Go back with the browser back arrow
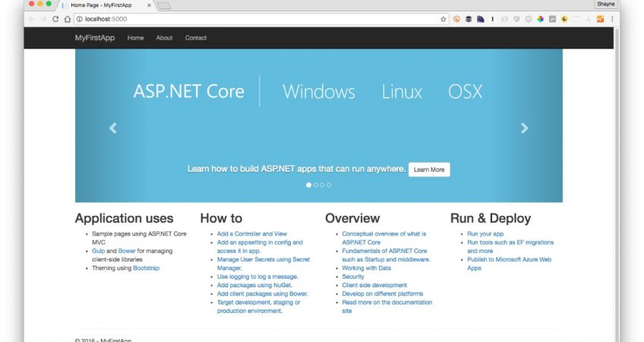 (x=32, y=19)
